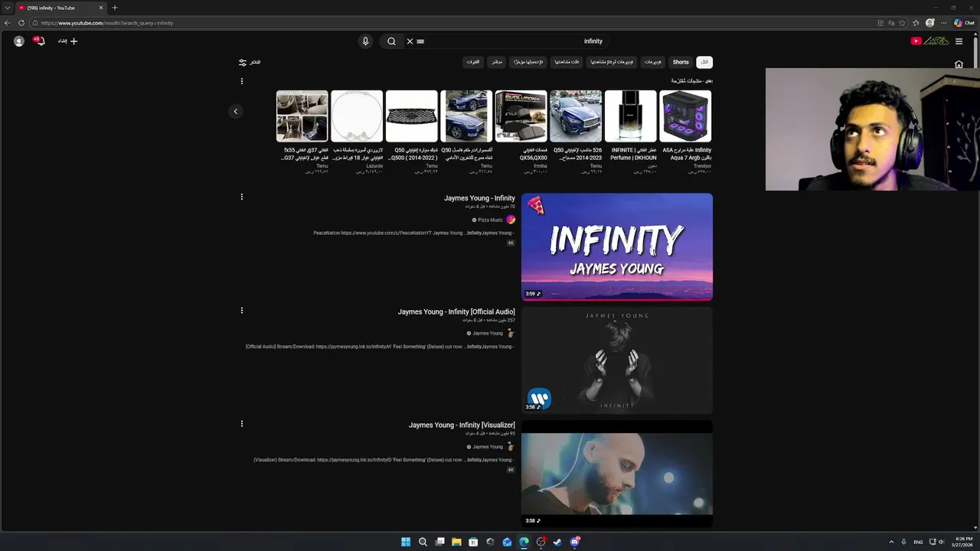Open Jaymes Young avatar on Visualizer result

coord(511,447)
